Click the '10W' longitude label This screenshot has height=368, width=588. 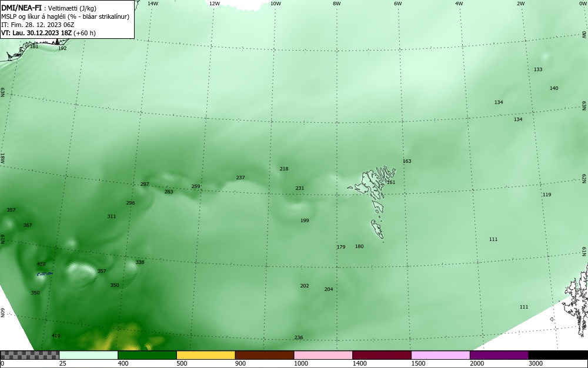coord(276,4)
